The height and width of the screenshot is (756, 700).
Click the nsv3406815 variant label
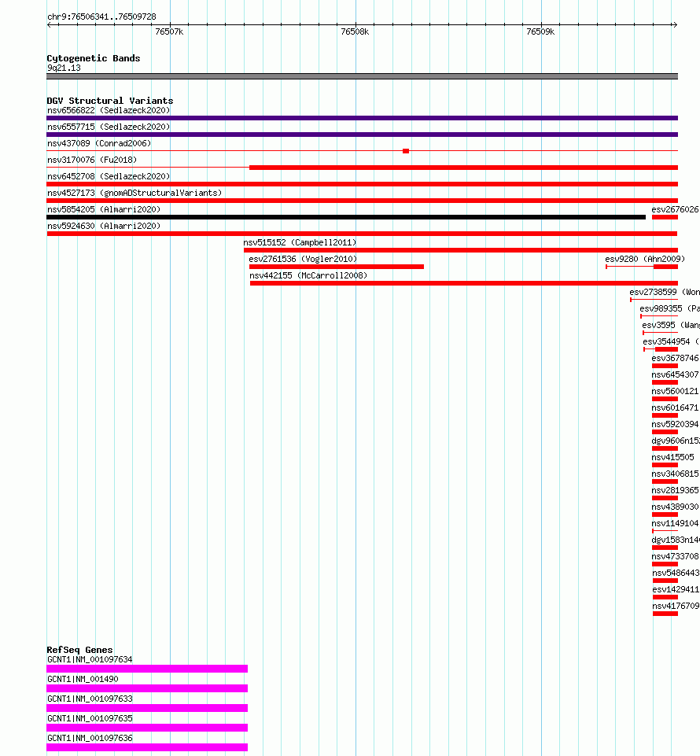pyautogui.click(x=675, y=474)
